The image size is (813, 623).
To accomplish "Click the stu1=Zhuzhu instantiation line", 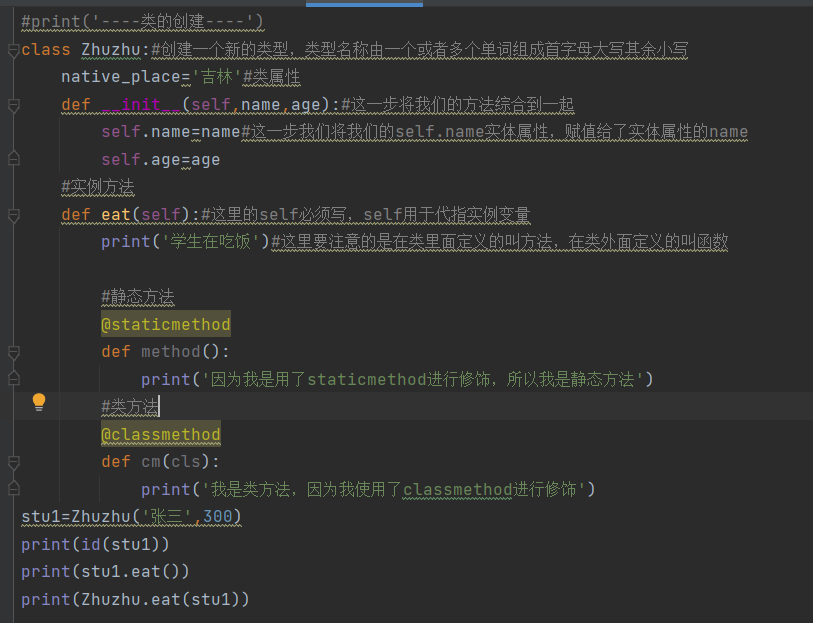I will pos(131,517).
